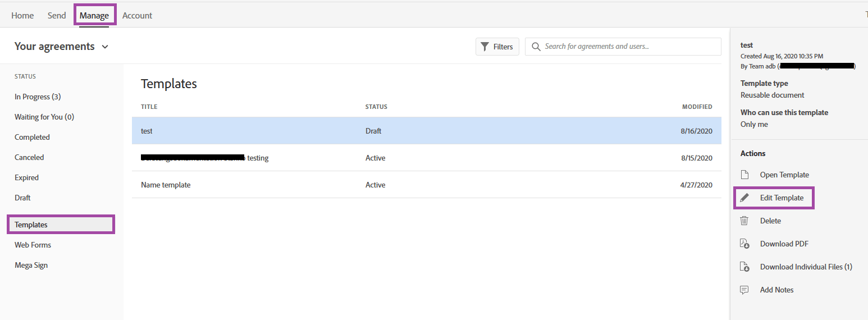Click the Add Notes speech bubble icon

coord(744,290)
